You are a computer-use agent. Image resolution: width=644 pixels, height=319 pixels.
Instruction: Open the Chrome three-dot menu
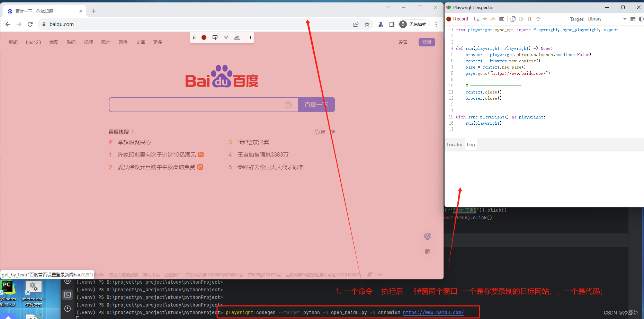436,24
